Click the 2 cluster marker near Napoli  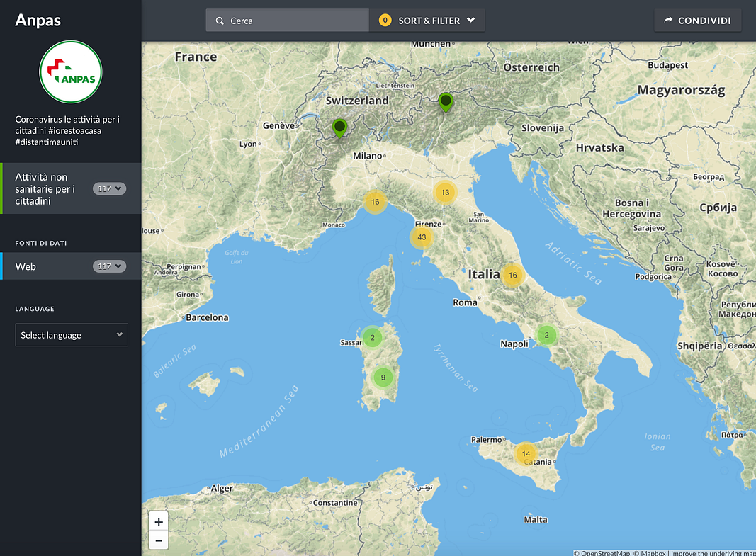coord(546,335)
